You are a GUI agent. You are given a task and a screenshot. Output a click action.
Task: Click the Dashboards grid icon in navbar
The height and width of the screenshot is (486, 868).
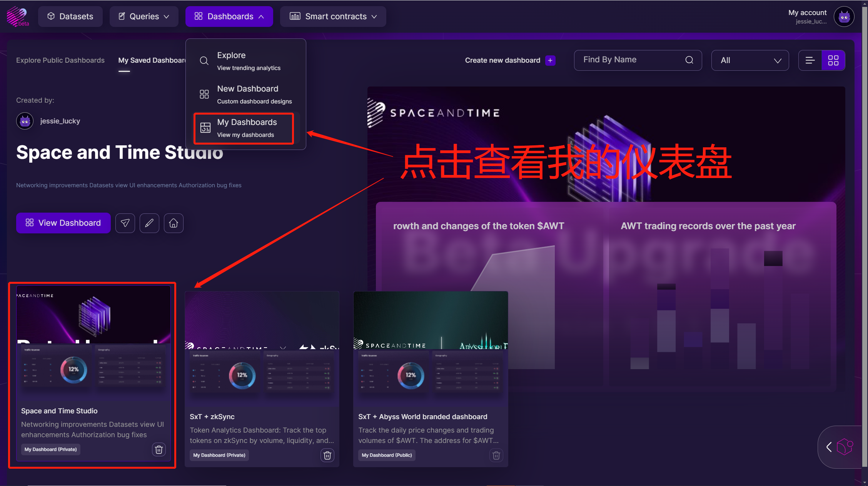click(199, 16)
